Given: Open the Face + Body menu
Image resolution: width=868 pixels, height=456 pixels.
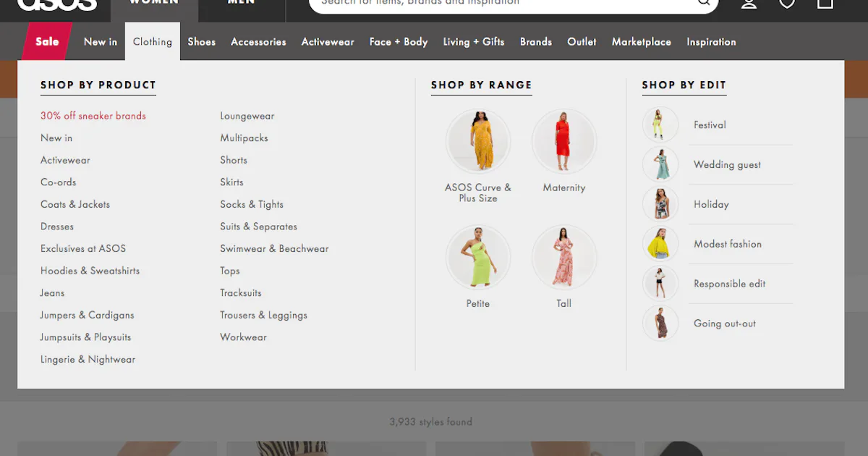Looking at the screenshot, I should coord(399,41).
